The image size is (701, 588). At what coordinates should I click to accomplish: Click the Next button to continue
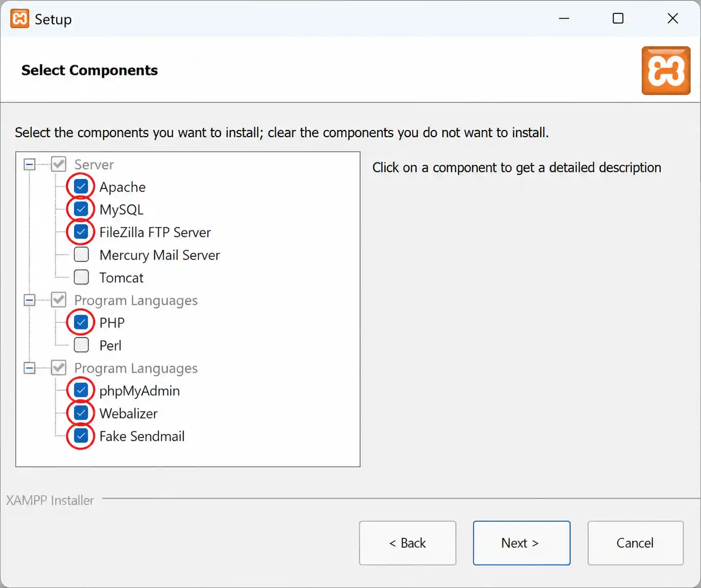tap(521, 543)
